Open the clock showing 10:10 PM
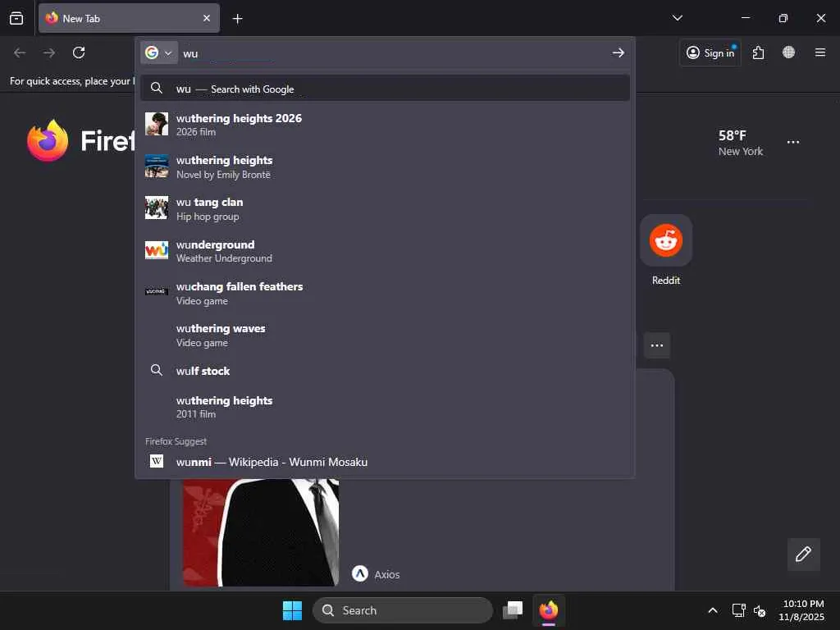The height and width of the screenshot is (630, 840). coord(802,610)
